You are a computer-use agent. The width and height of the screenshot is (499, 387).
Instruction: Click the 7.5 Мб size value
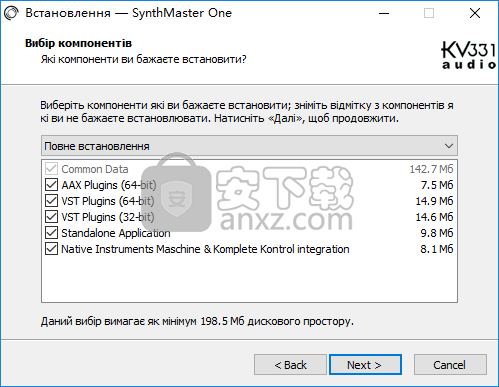[437, 185]
